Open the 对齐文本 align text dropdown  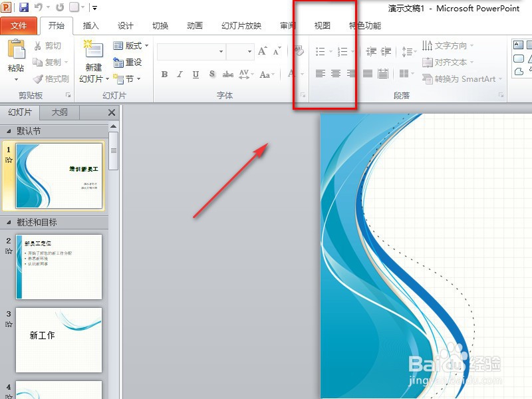point(448,62)
